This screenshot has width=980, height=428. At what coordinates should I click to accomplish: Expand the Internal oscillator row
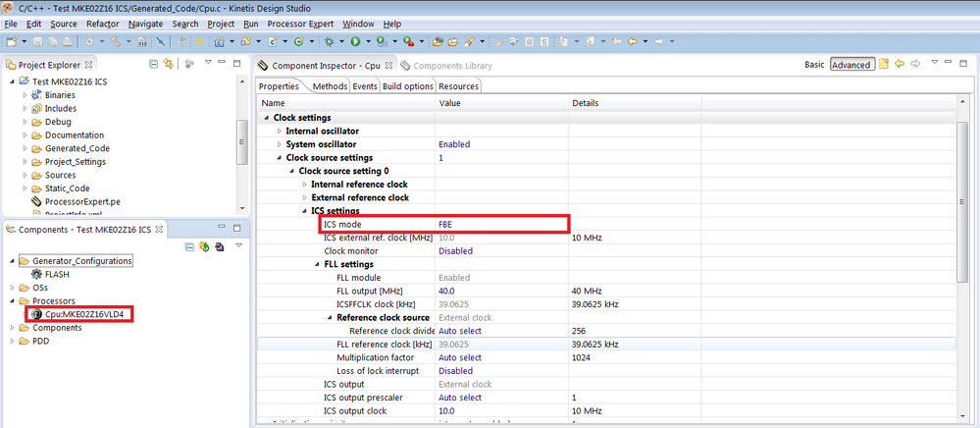(280, 131)
